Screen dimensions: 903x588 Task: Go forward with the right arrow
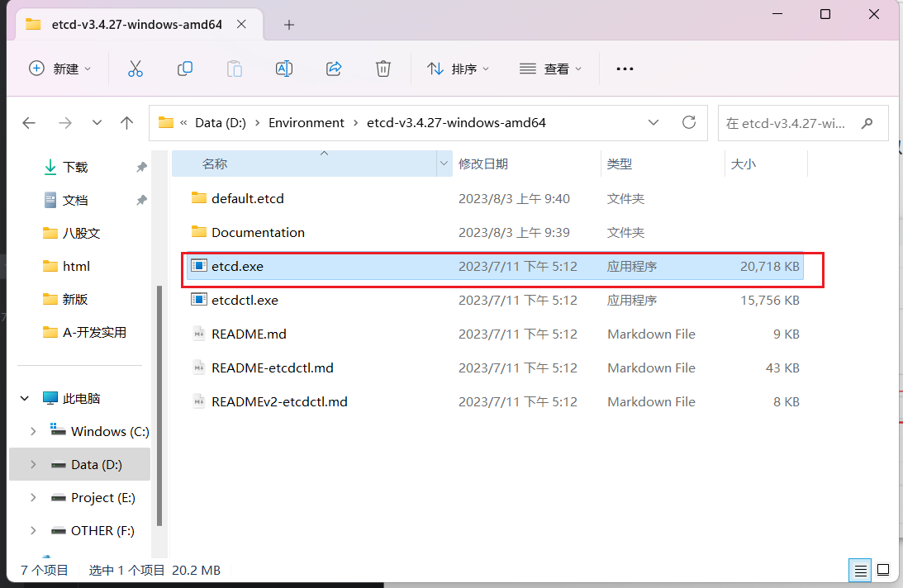[65, 123]
